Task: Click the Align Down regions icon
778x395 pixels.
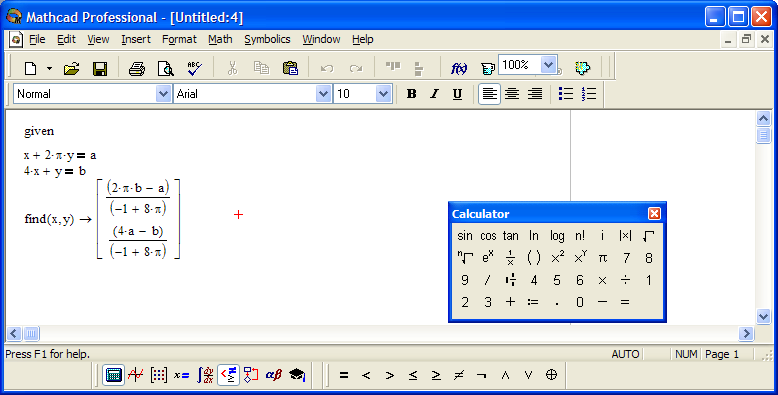Action: tap(418, 68)
